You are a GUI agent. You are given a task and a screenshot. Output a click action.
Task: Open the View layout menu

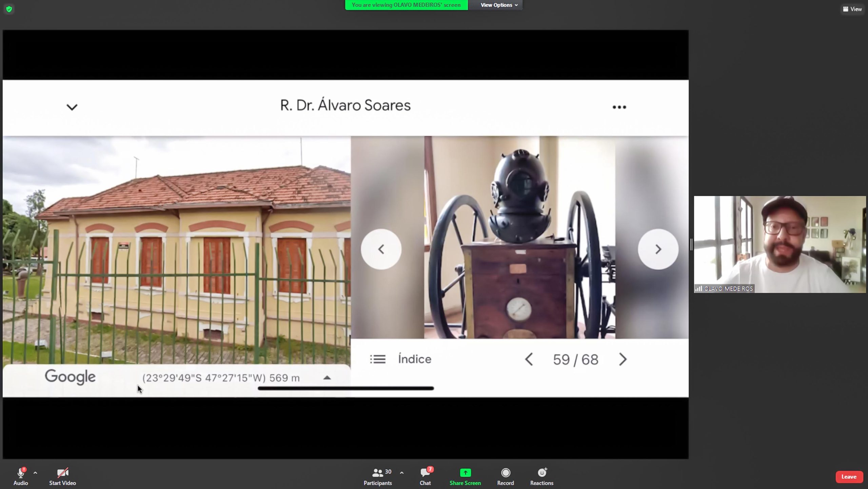[x=852, y=9]
